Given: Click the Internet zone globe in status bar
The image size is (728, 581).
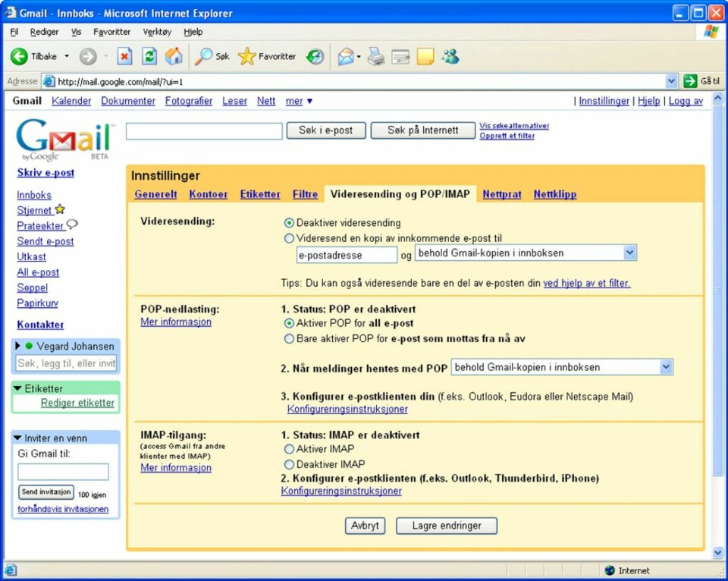Looking at the screenshot, I should coord(610,570).
